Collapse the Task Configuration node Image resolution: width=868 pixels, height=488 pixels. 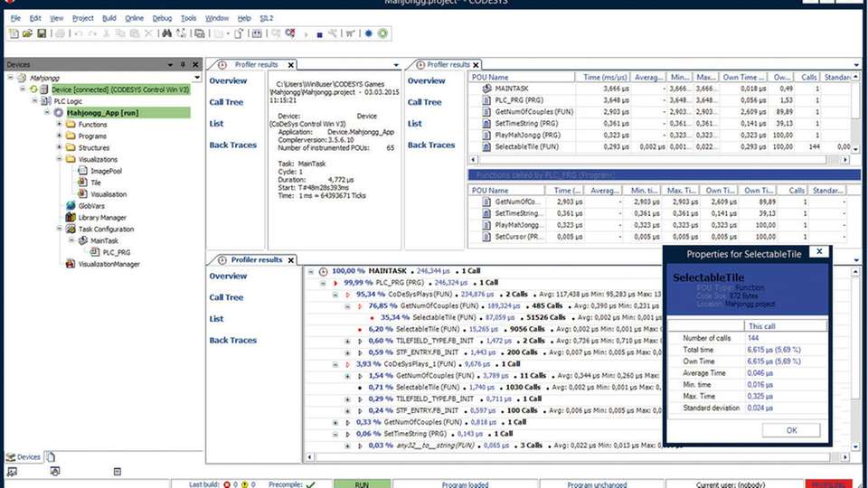pyautogui.click(x=60, y=229)
